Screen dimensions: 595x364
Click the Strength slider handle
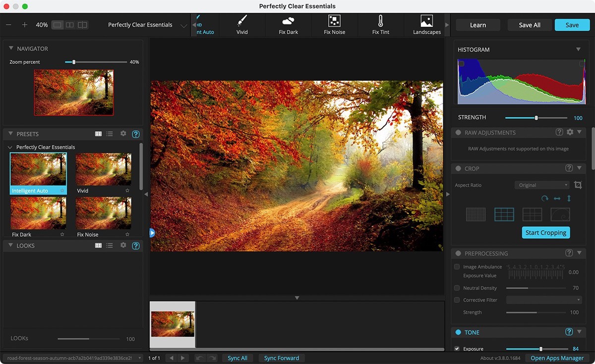536,118
